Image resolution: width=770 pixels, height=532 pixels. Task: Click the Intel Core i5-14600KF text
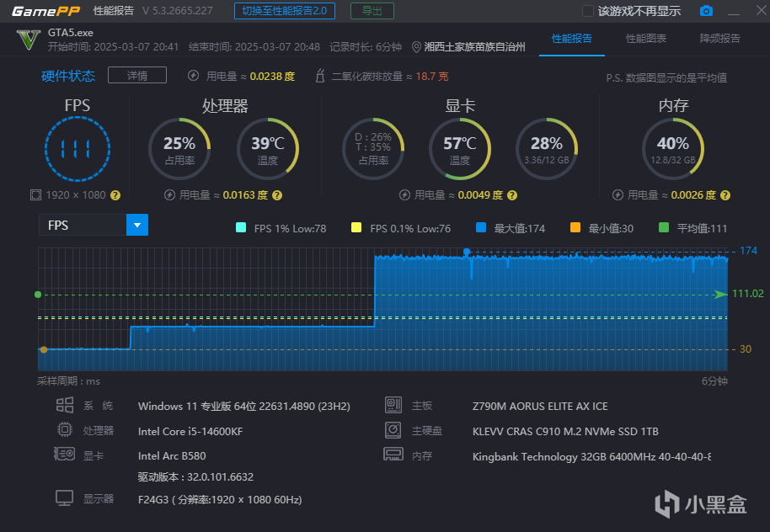[190, 431]
